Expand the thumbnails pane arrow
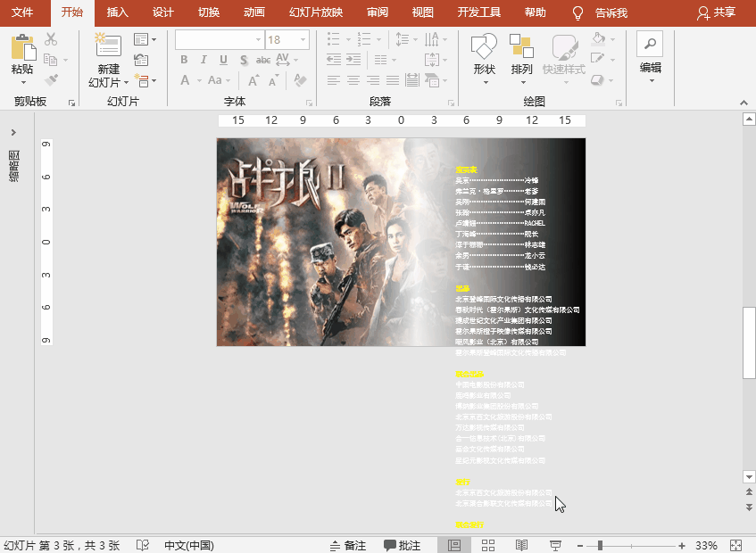The height and width of the screenshot is (553, 756). pyautogui.click(x=13, y=132)
